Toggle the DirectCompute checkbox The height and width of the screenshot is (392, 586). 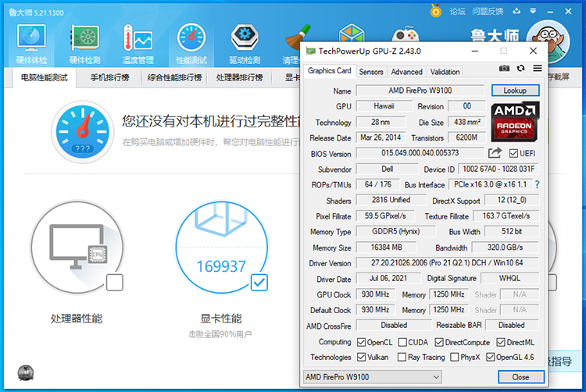coord(439,342)
